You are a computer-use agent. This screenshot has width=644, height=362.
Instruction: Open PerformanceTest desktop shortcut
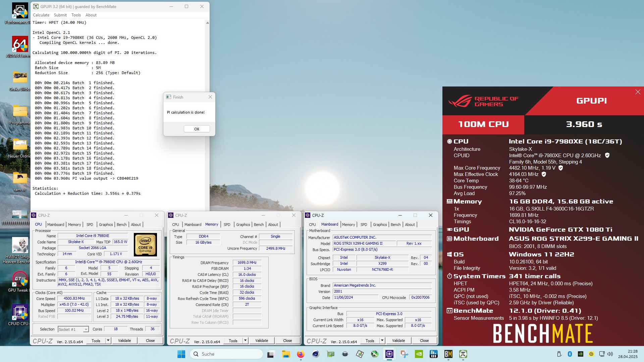click(20, 13)
